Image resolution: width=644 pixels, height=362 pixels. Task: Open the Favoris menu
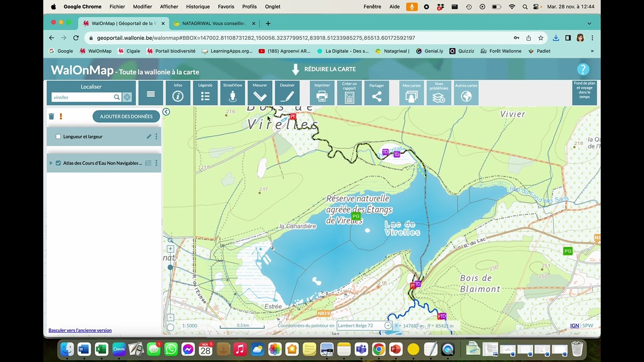226,7
